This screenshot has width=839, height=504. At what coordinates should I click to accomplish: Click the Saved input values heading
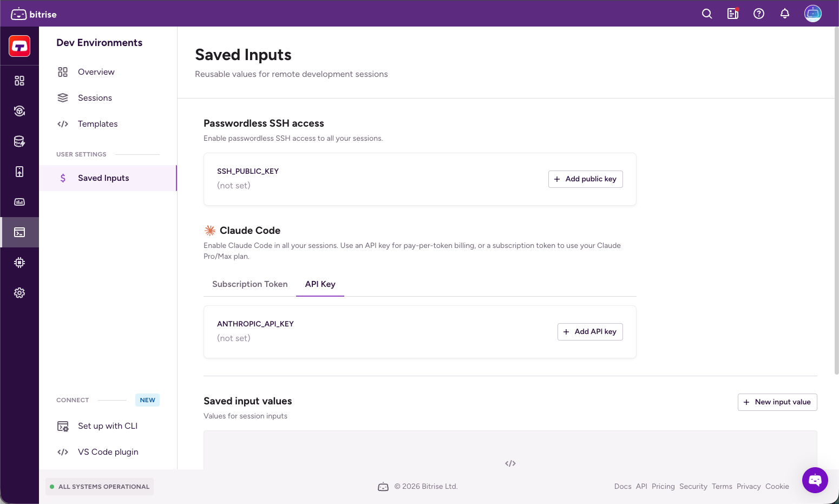(x=248, y=401)
